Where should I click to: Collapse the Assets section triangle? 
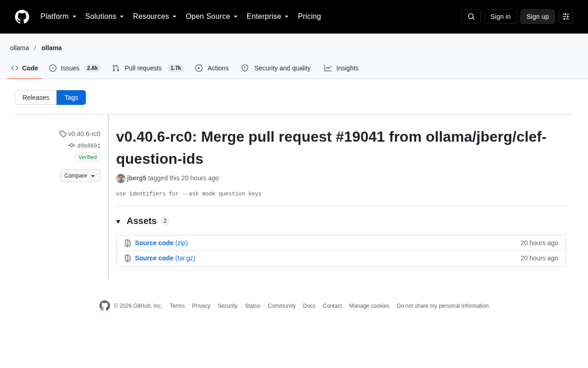pos(118,222)
